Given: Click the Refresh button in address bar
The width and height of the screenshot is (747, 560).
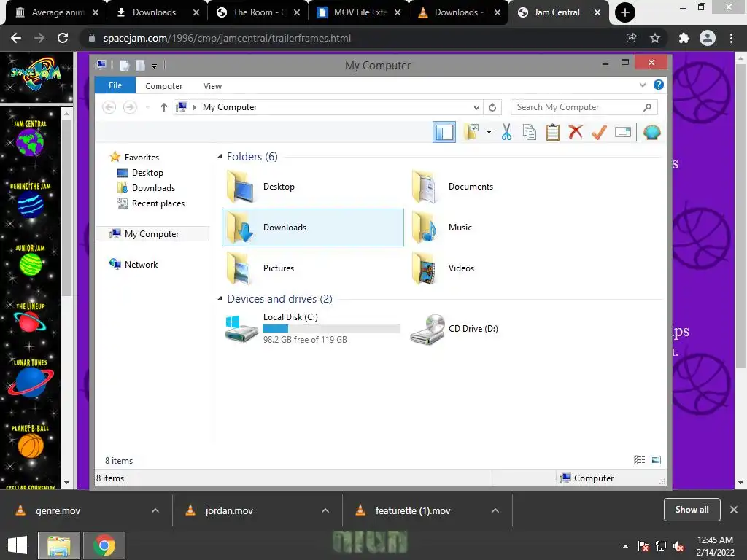Looking at the screenshot, I should pyautogui.click(x=492, y=107).
